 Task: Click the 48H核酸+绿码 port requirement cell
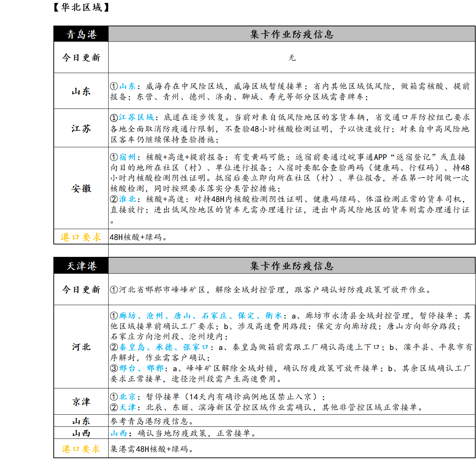(x=138, y=237)
